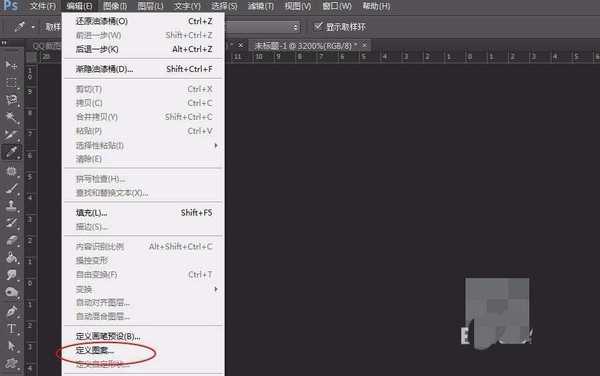Expand the 变换 submenu arrow

pyautogui.click(x=216, y=289)
